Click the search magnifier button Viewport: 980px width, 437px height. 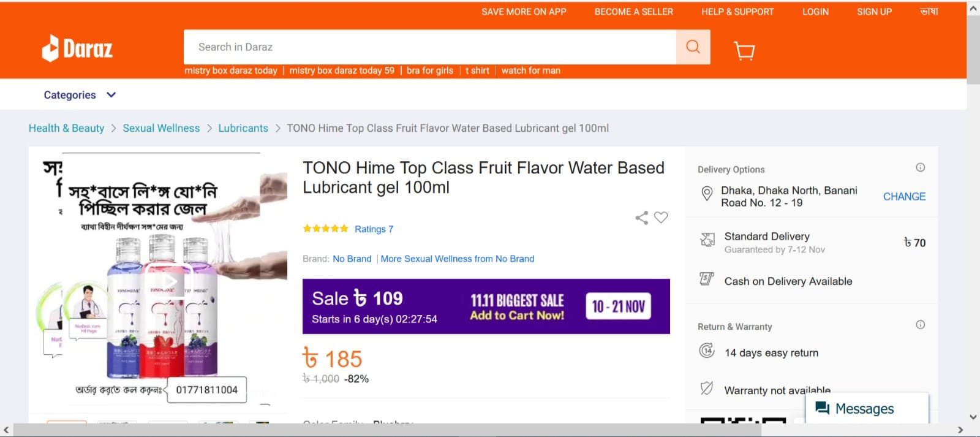(x=693, y=47)
